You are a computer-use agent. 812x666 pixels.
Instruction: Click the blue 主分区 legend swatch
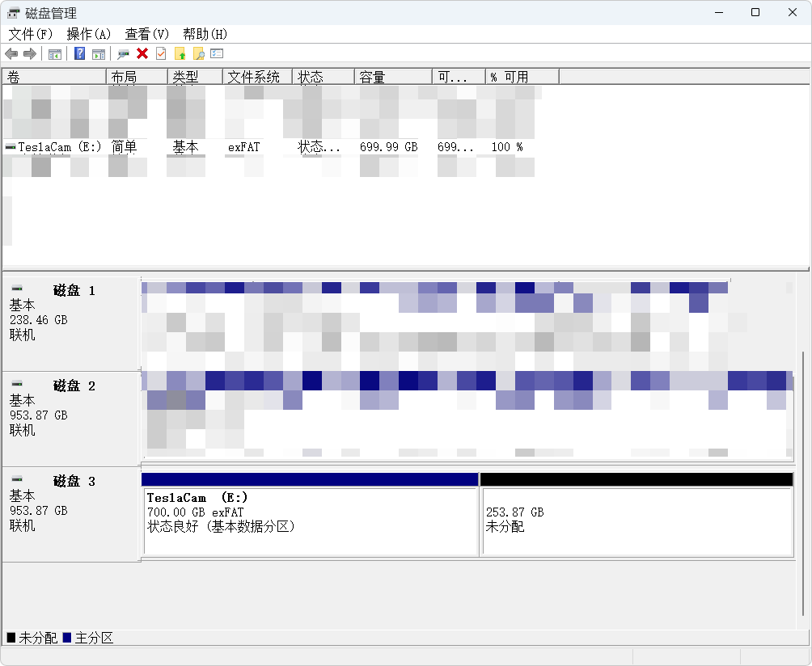pyautogui.click(x=67, y=638)
